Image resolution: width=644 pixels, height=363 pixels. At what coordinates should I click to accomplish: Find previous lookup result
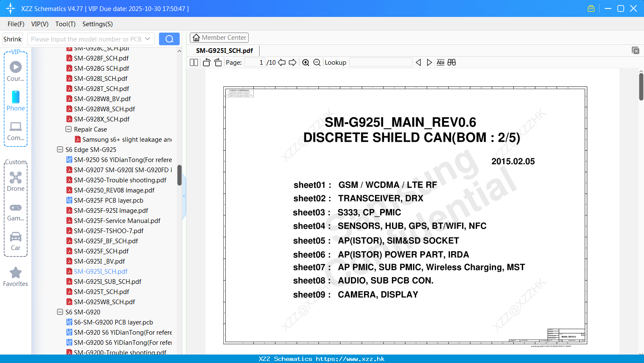418,62
